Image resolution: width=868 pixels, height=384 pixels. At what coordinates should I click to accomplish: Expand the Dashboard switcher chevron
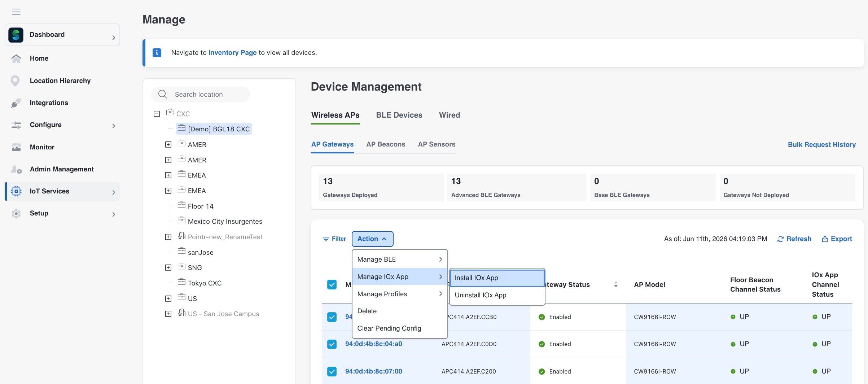114,38
